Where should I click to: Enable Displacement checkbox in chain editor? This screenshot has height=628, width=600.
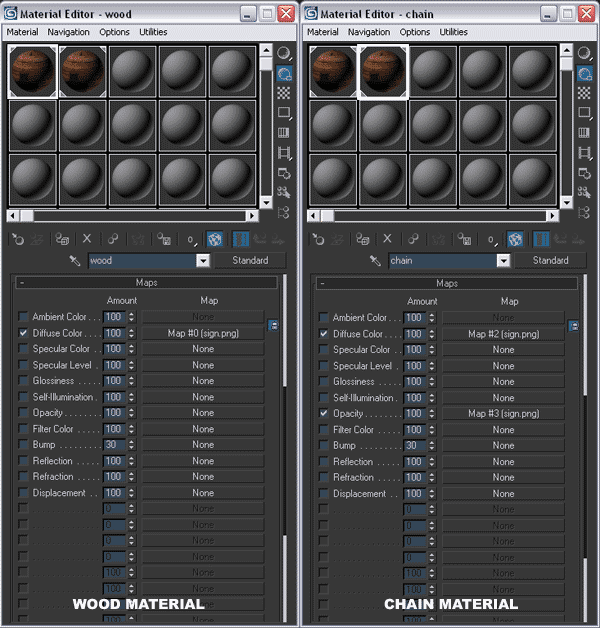tap(324, 493)
